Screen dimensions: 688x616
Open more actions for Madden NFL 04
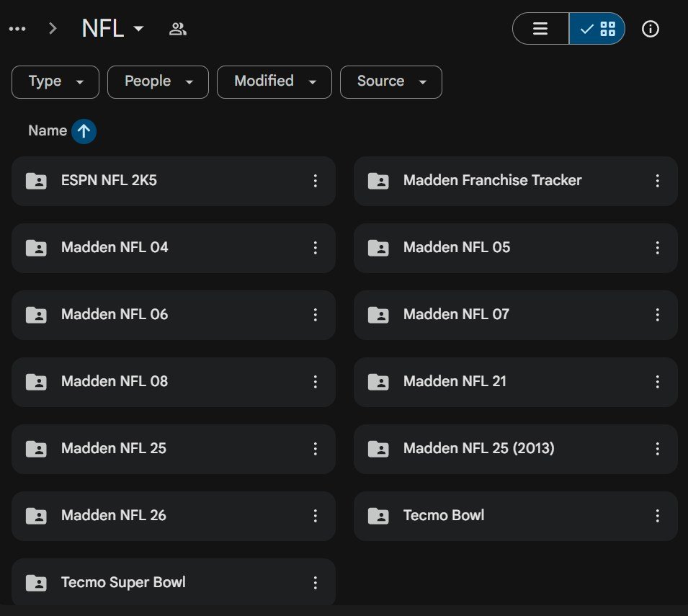315,248
